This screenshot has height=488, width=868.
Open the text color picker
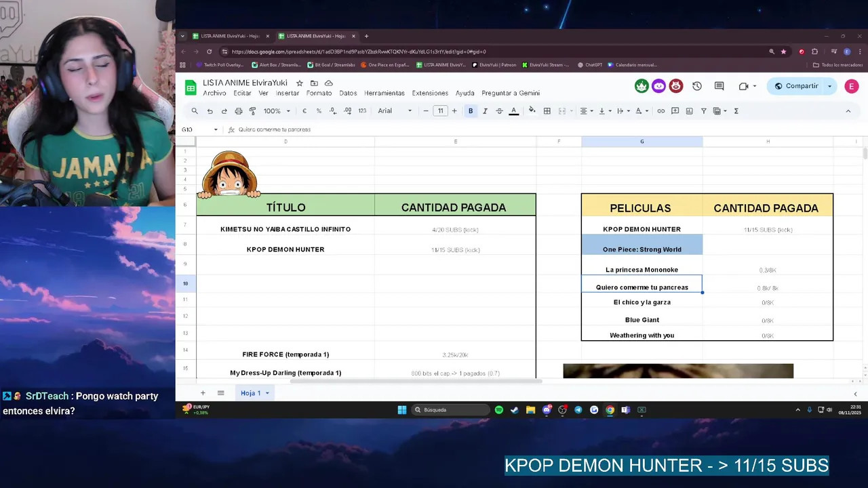click(x=514, y=111)
